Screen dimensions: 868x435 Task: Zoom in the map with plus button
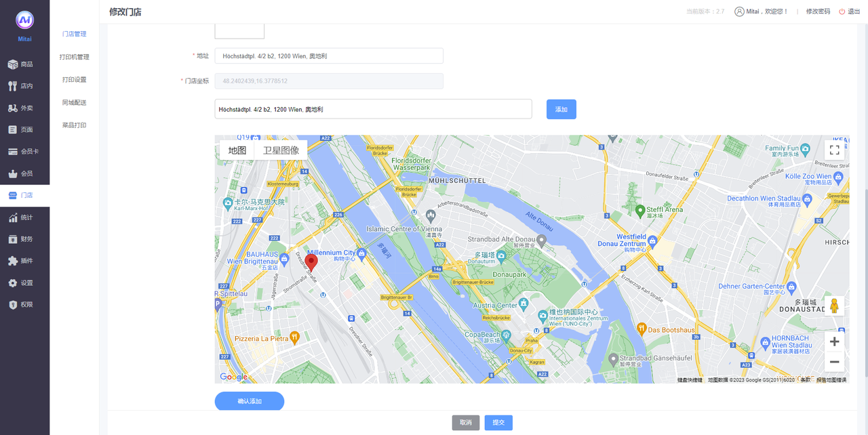tap(834, 342)
